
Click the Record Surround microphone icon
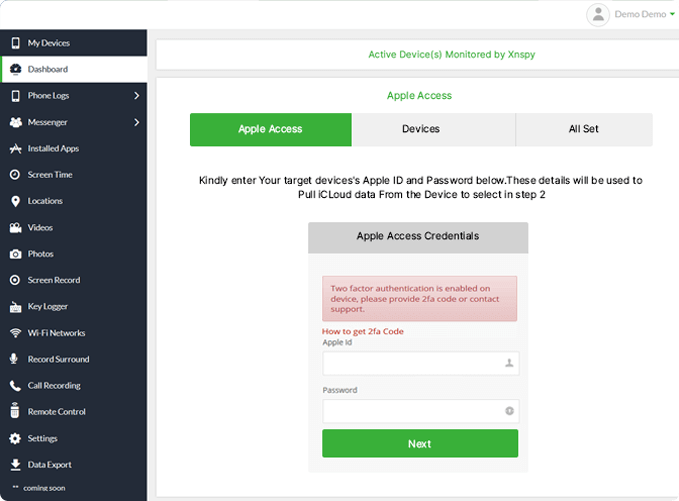pyautogui.click(x=15, y=359)
